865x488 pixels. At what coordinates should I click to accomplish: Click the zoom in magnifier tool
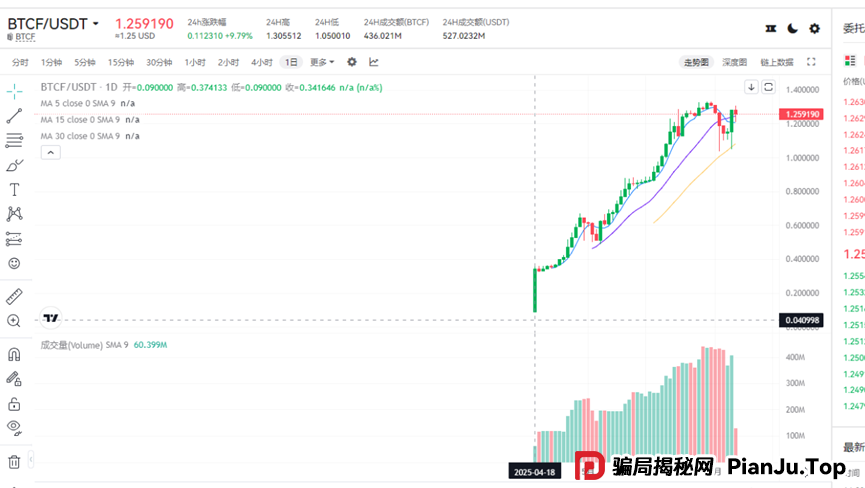tap(14, 321)
